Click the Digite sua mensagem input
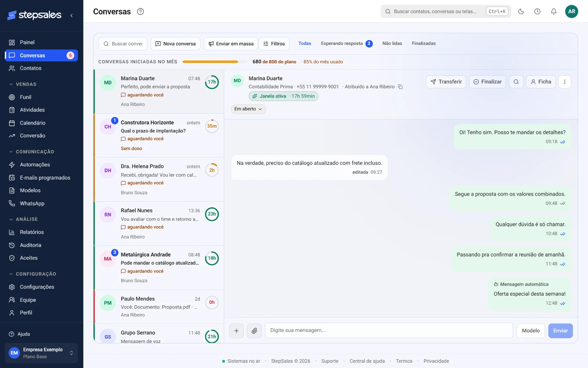Image resolution: width=588 pixels, height=368 pixels. (x=389, y=330)
